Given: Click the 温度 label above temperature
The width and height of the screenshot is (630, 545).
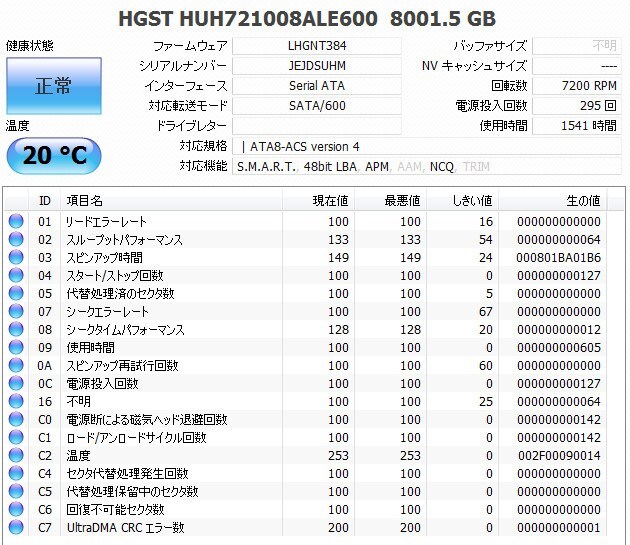Looking at the screenshot, I should coord(17,126).
